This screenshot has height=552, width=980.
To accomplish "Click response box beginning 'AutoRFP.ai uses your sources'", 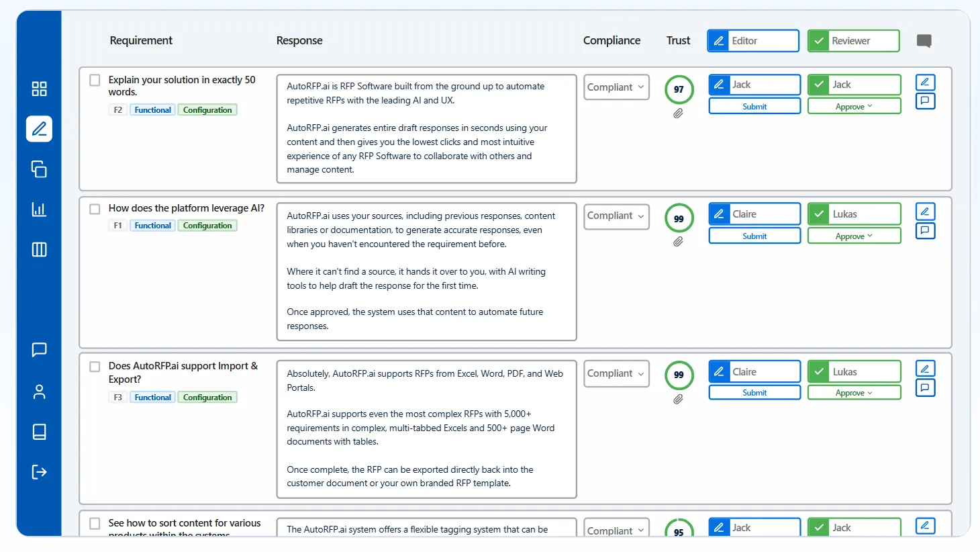I will [427, 271].
